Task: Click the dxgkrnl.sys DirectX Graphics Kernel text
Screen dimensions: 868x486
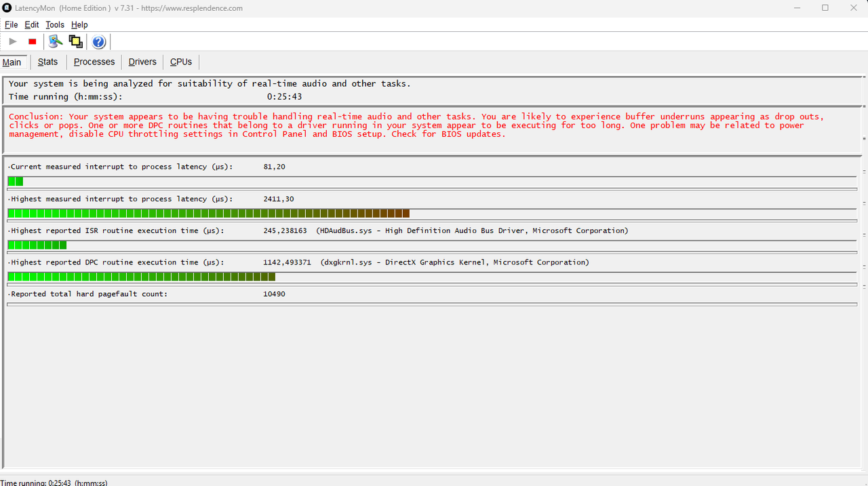Action: pyautogui.click(x=455, y=262)
